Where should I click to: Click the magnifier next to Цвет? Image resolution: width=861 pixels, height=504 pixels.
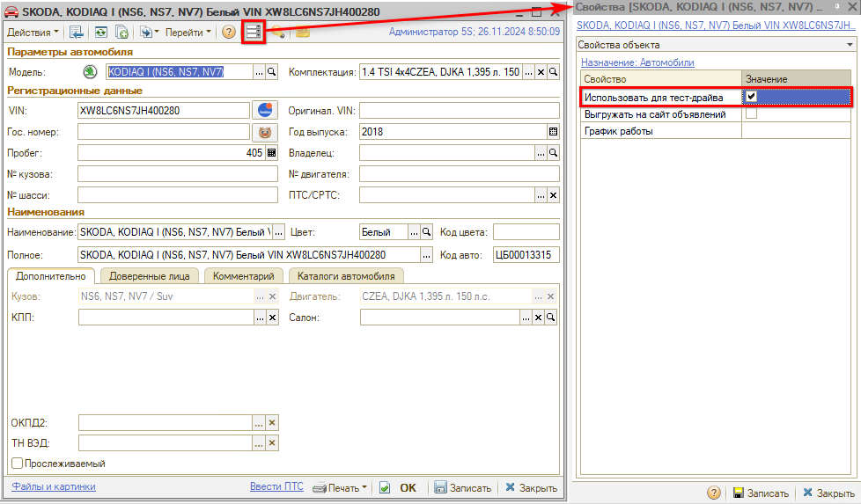[426, 232]
